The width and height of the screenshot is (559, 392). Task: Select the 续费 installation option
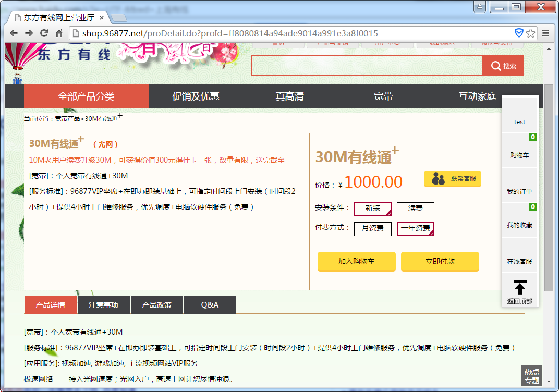coord(415,209)
